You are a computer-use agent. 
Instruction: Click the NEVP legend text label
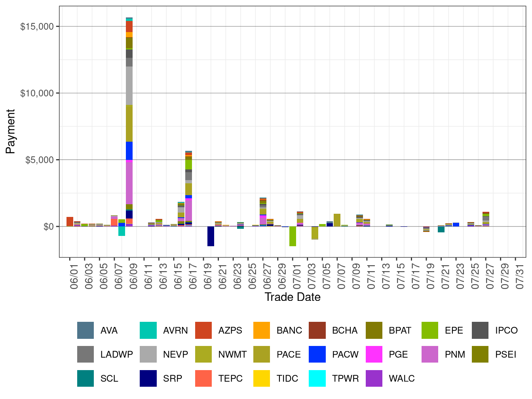click(x=175, y=354)
